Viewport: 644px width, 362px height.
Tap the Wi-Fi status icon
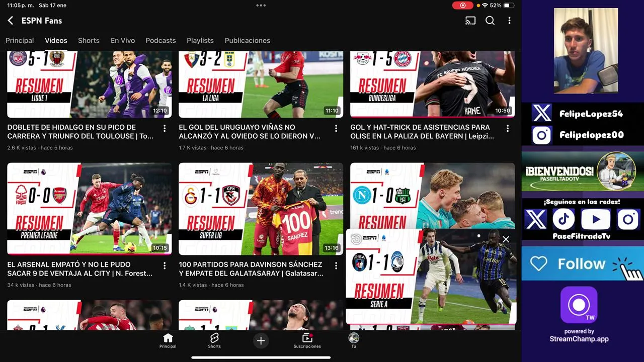(485, 6)
